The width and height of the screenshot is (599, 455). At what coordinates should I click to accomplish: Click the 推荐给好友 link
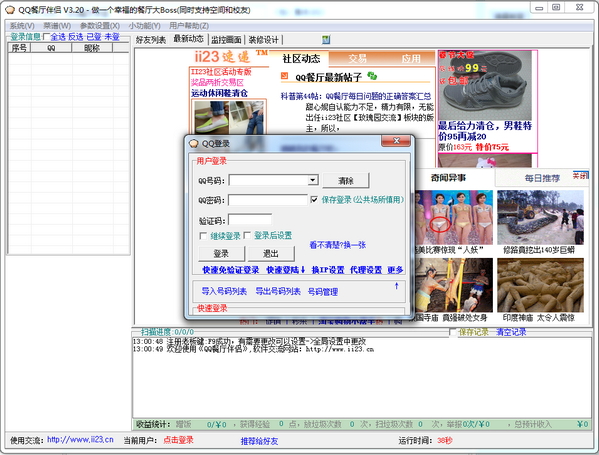coord(259,441)
